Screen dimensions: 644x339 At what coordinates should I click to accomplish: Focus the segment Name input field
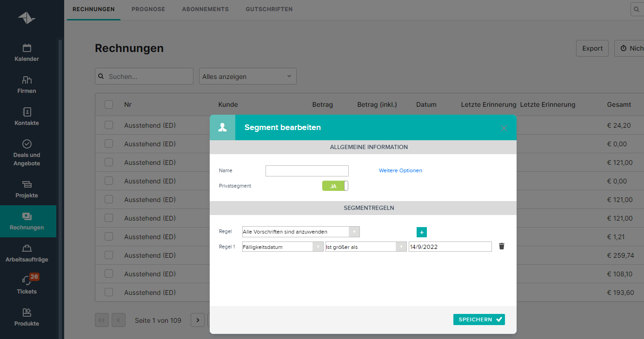(307, 171)
